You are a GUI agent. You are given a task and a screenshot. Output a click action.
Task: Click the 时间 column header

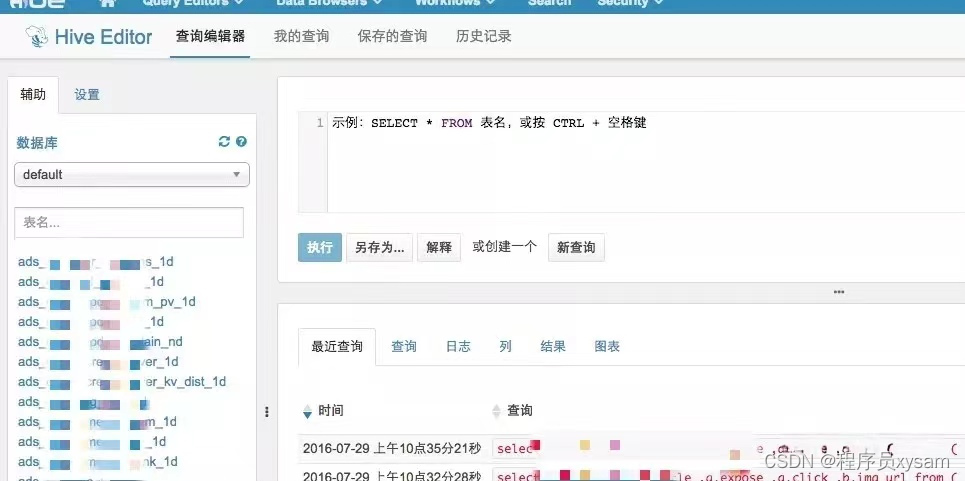[x=331, y=411]
